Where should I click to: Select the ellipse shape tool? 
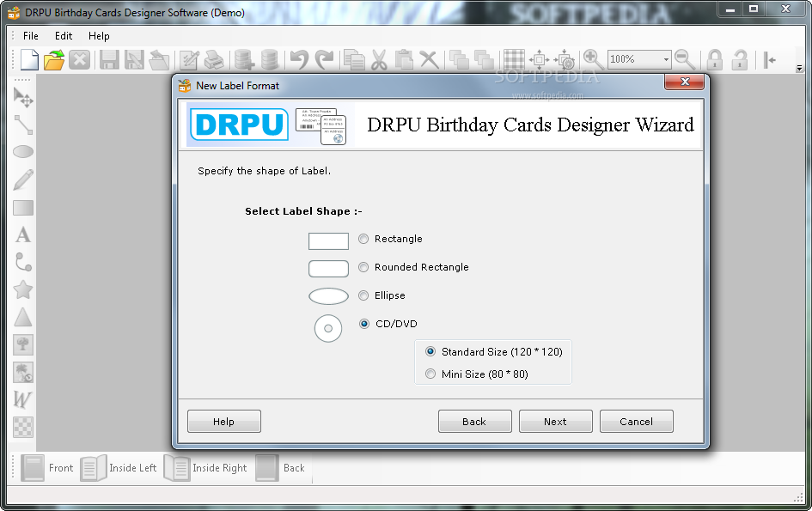(23, 152)
